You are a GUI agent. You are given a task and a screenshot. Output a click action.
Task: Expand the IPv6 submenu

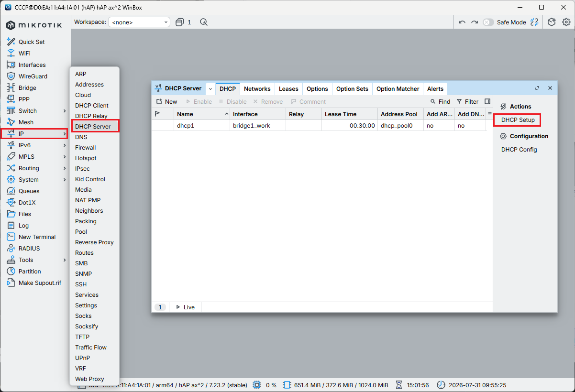point(65,145)
